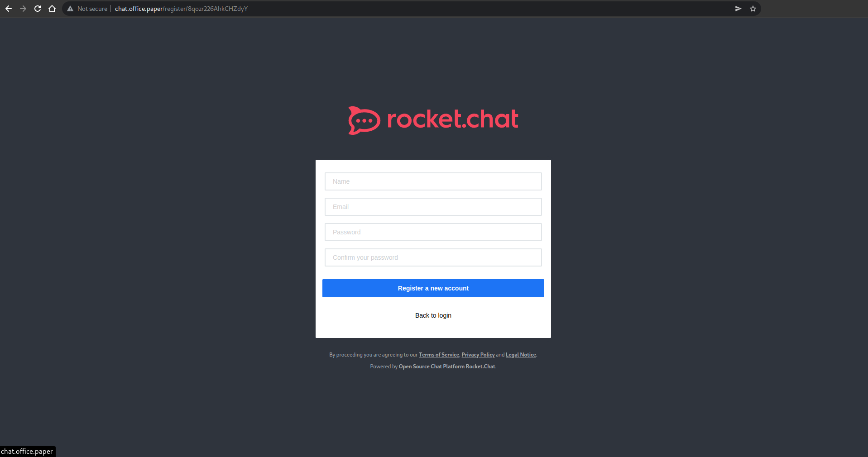Go Back to login
Viewport: 868px width, 457px height.
(433, 315)
